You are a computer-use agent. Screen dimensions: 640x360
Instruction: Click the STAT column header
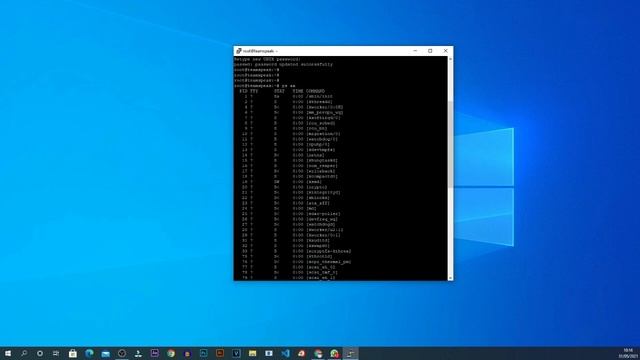coord(279,91)
